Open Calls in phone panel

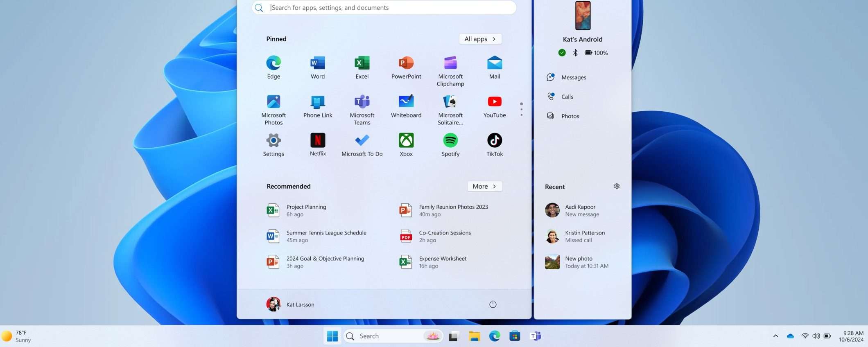[567, 97]
